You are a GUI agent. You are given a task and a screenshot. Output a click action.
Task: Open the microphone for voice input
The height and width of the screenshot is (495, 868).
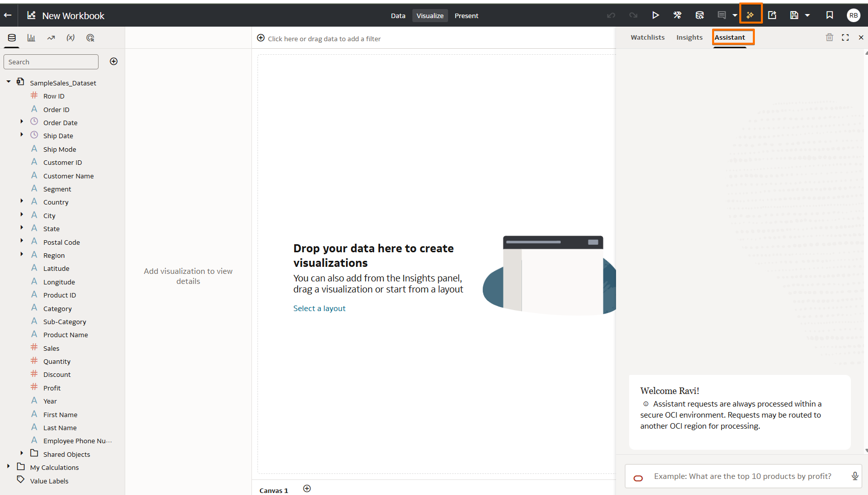pos(855,476)
